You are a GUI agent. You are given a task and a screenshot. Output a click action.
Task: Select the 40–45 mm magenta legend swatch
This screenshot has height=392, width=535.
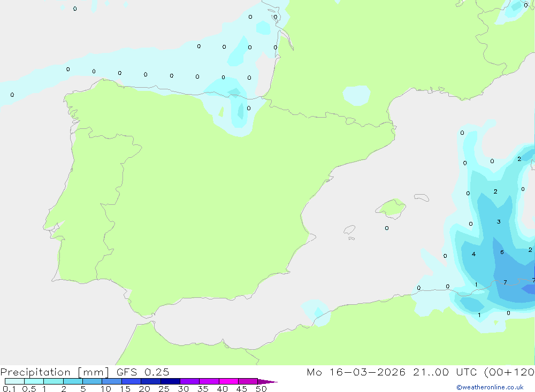click(x=228, y=381)
